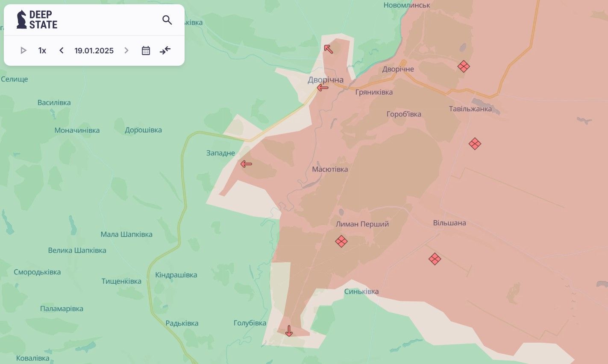Change the 1x playback speed

(x=42, y=50)
